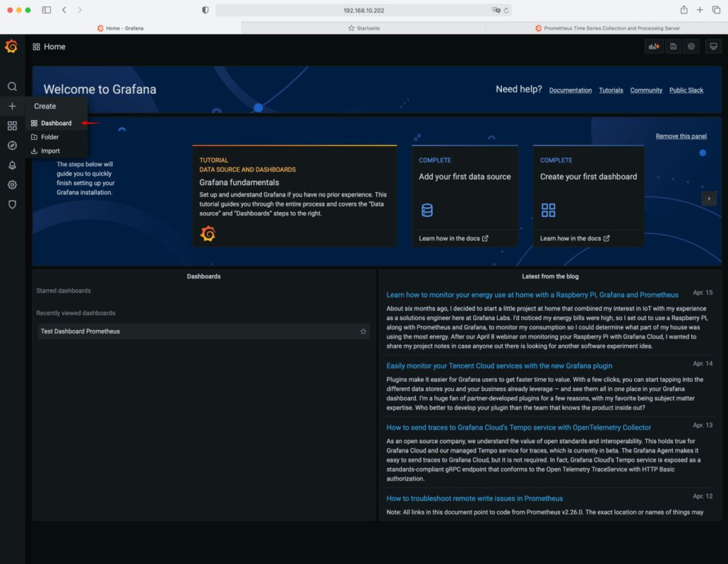
Task: Click the Dashboards panel title
Action: click(203, 277)
